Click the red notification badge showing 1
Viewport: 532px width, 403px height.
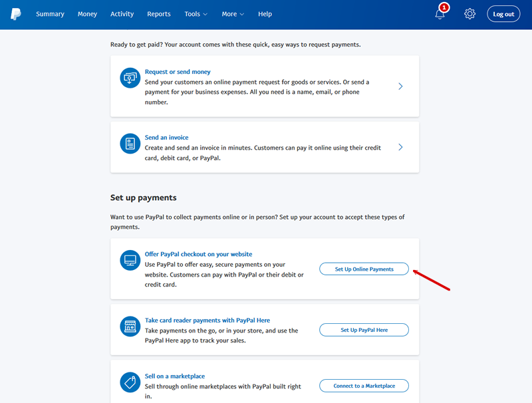(x=444, y=7)
